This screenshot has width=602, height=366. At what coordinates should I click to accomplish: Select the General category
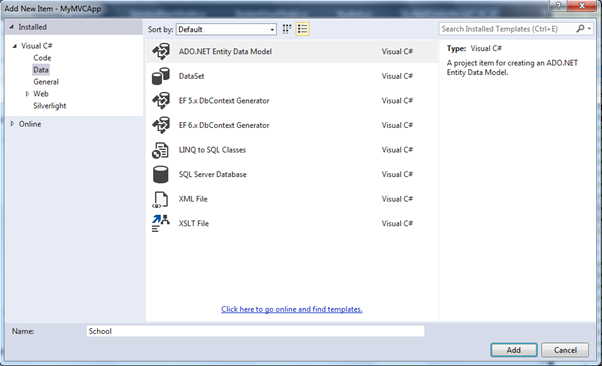tap(46, 82)
